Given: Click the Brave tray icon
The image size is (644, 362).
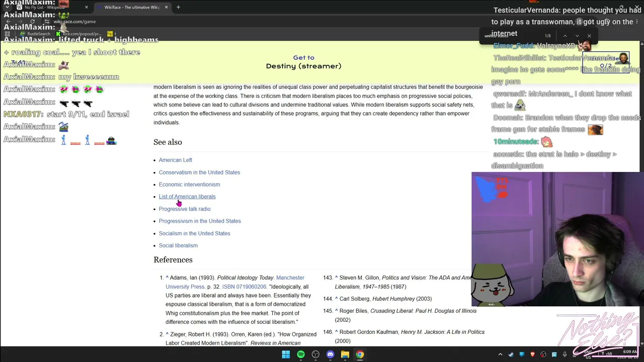Looking at the screenshot, I should [532, 354].
